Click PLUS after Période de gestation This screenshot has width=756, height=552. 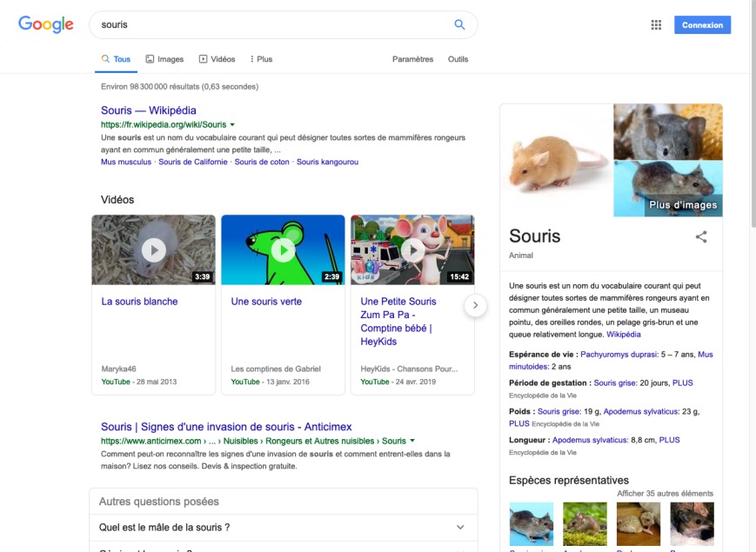[682, 383]
